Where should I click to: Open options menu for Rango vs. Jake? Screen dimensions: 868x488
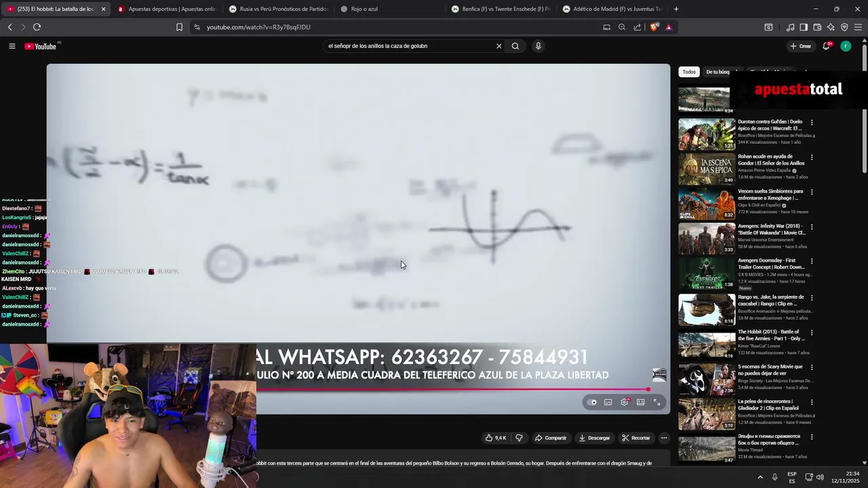[812, 298]
